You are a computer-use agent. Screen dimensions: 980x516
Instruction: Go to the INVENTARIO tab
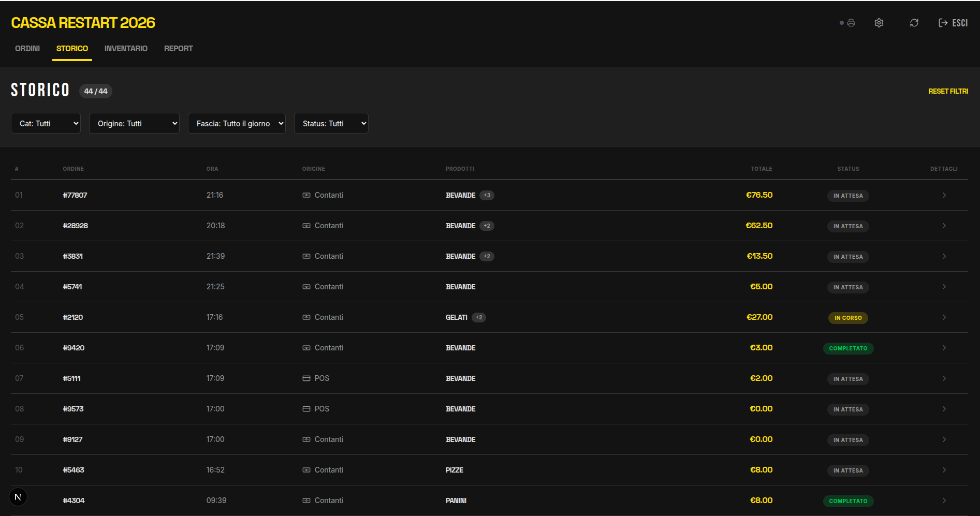click(126, 49)
